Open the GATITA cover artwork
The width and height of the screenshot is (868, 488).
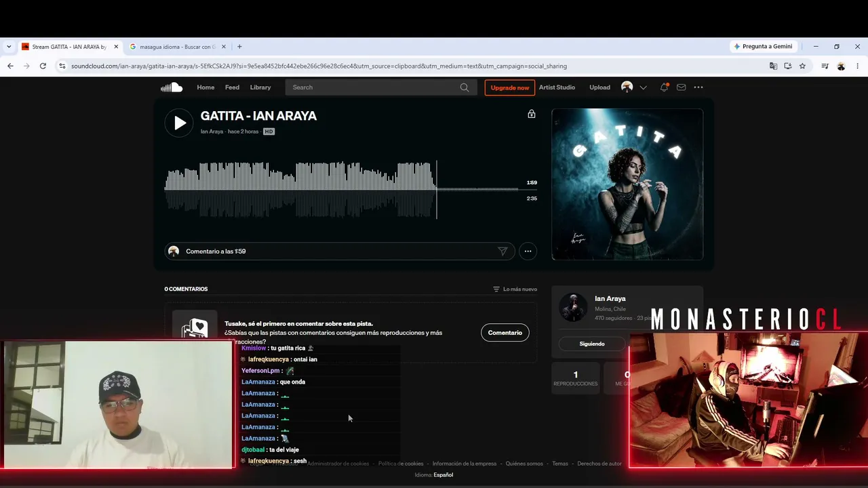[x=627, y=184]
